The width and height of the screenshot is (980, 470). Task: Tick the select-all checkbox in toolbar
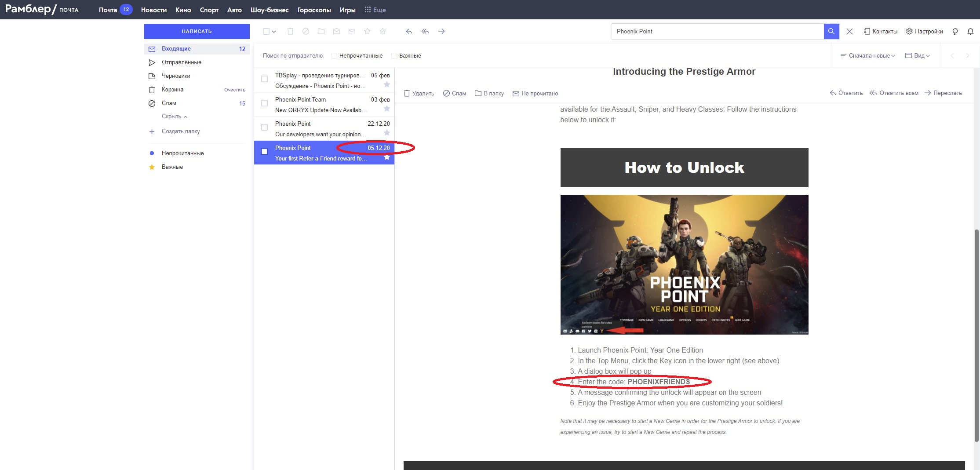tap(266, 31)
